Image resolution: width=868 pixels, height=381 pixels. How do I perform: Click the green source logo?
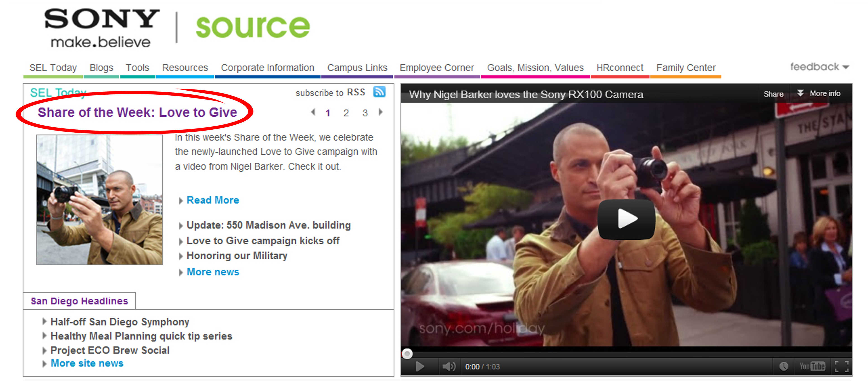point(253,27)
